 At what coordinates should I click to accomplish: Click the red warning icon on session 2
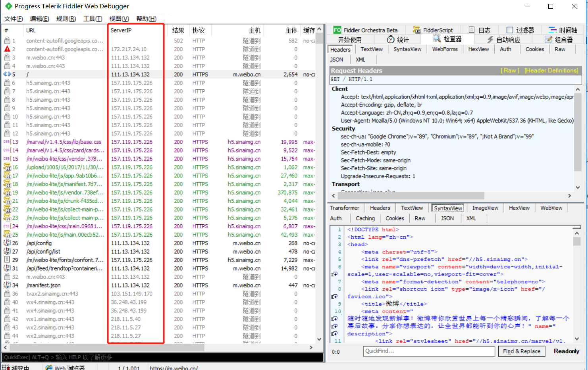point(7,49)
